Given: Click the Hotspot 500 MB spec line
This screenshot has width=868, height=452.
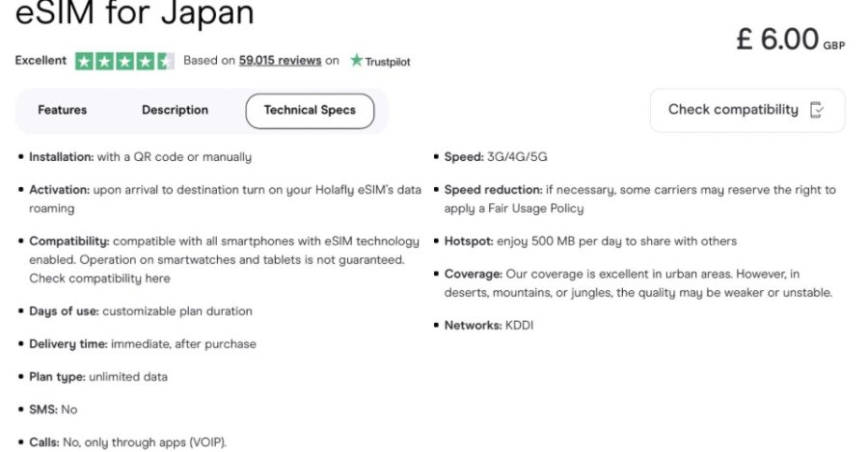Looking at the screenshot, I should [590, 241].
